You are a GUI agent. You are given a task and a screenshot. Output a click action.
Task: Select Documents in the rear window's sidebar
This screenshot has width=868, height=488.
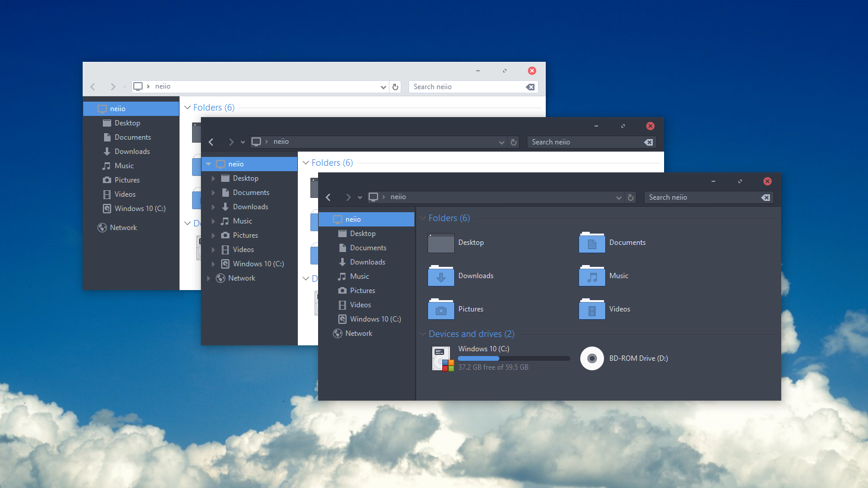tap(131, 137)
